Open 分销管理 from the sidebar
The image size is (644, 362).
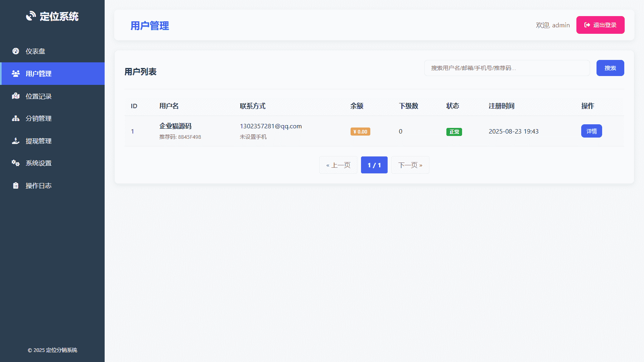click(x=39, y=119)
